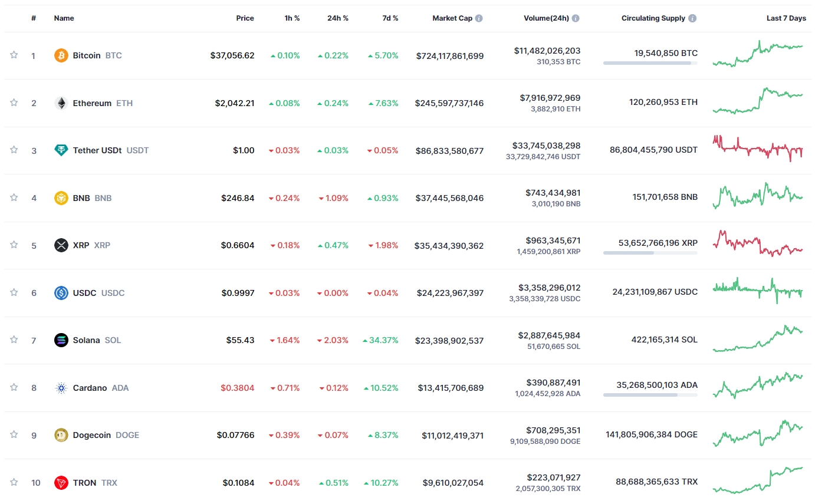Sort by the Name column header
Screen dimensions: 815x504
64,18
